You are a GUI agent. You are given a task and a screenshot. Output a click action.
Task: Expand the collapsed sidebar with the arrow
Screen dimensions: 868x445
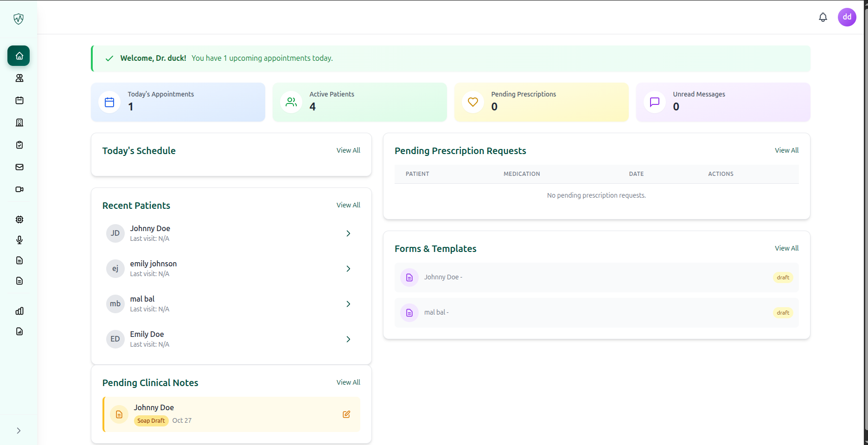click(19, 430)
